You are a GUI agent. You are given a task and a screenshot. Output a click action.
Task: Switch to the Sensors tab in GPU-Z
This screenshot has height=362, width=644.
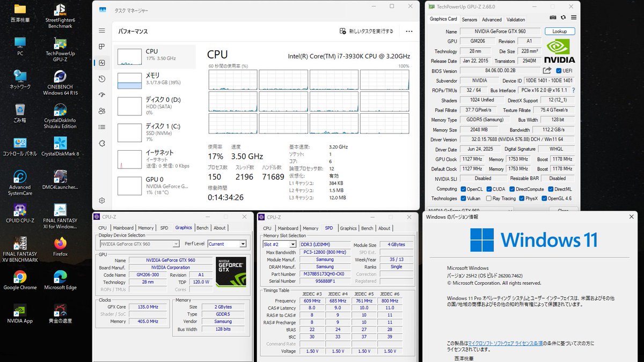(469, 19)
